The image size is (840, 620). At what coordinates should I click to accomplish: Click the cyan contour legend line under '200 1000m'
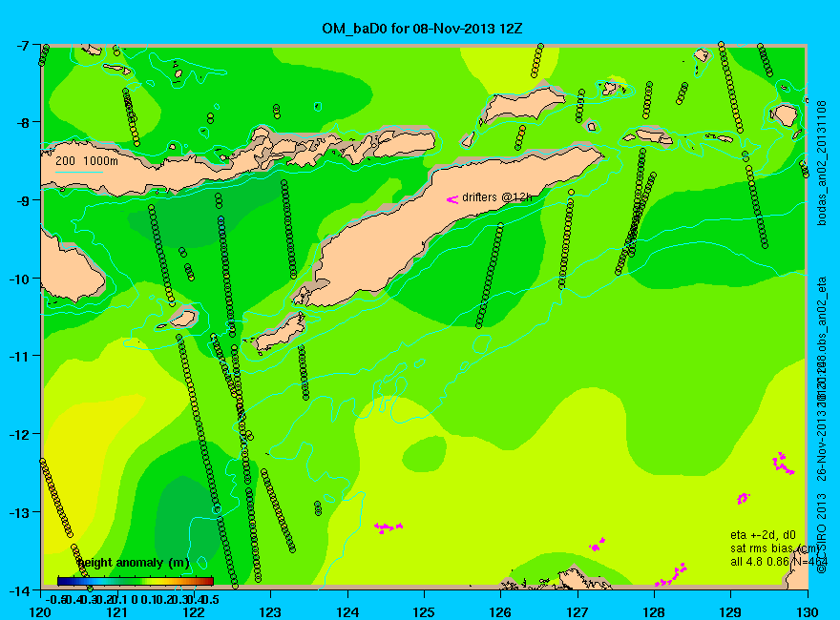click(x=78, y=172)
